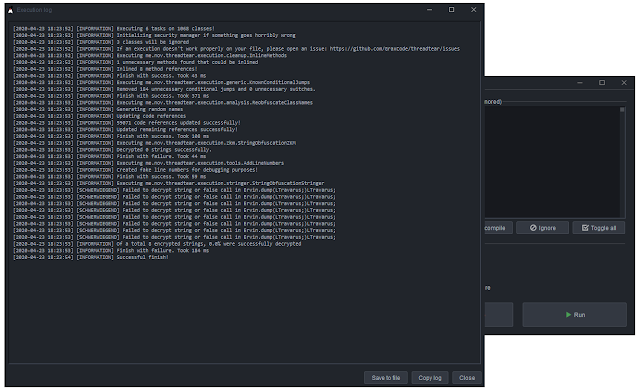Image resolution: width=640 pixels, height=392 pixels.
Task: Select the 'Updating code references' log line
Action: tap(99, 116)
